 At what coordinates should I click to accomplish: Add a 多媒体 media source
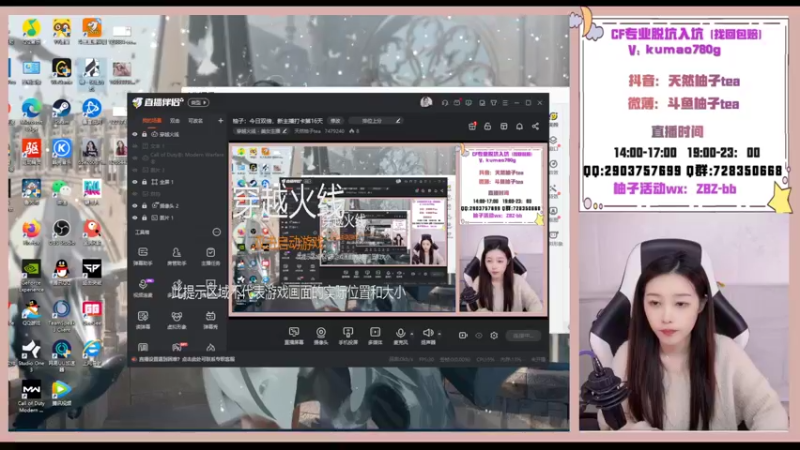375,336
